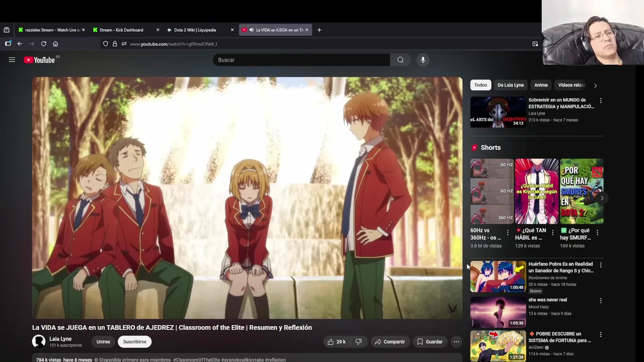Screen dimensions: 644x362
Task: Dislike the video with thumbs down
Action: 358,342
